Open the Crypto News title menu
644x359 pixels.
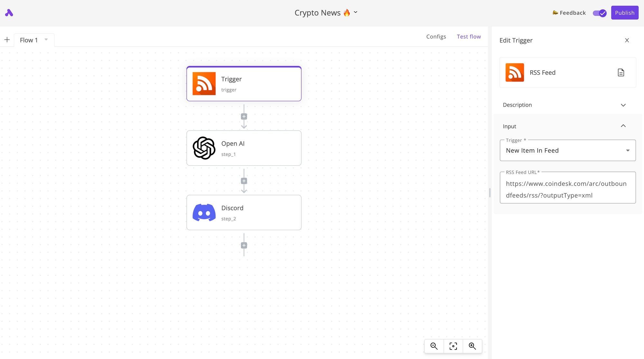click(x=355, y=12)
